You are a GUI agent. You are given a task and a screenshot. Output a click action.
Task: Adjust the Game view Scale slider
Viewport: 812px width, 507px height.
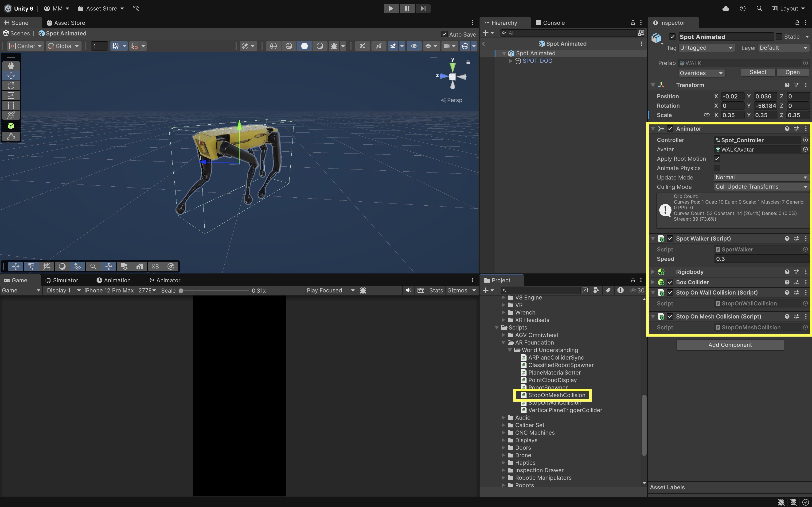click(181, 291)
